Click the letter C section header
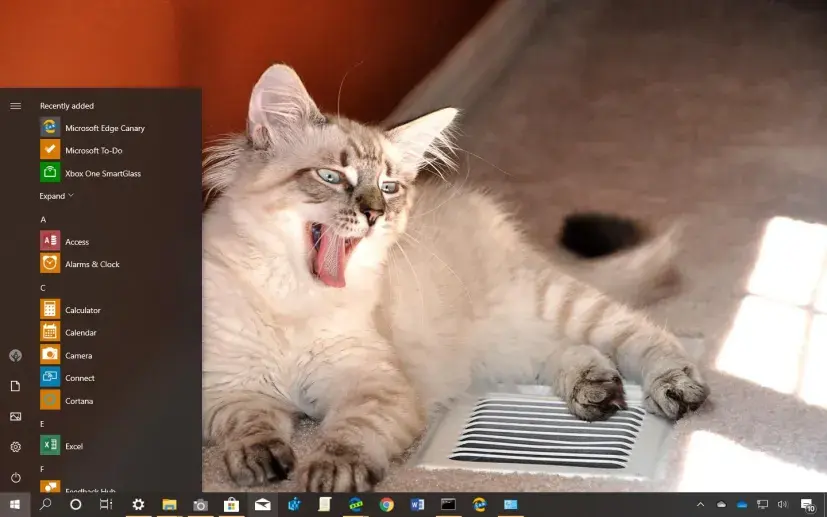Image resolution: width=827 pixels, height=517 pixels. click(43, 288)
